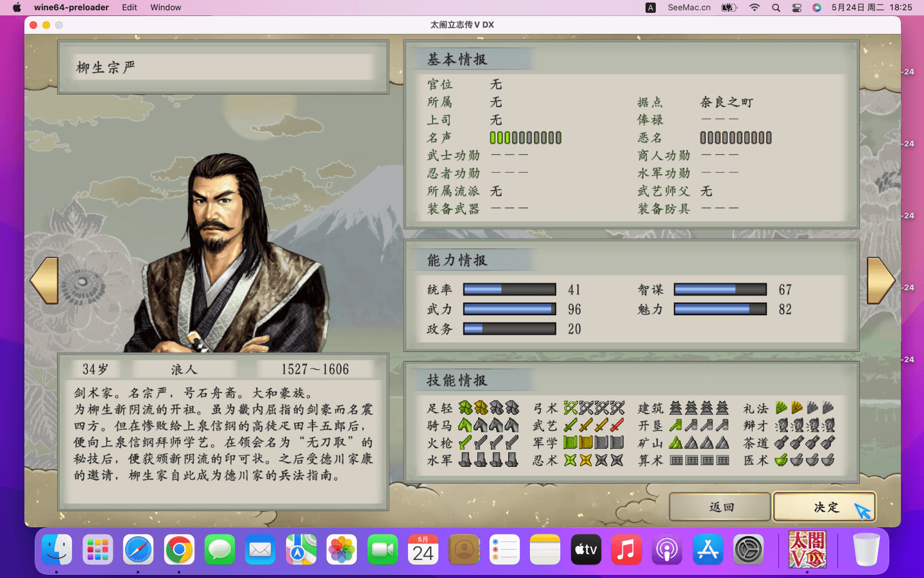Open the Window menu

pos(166,7)
